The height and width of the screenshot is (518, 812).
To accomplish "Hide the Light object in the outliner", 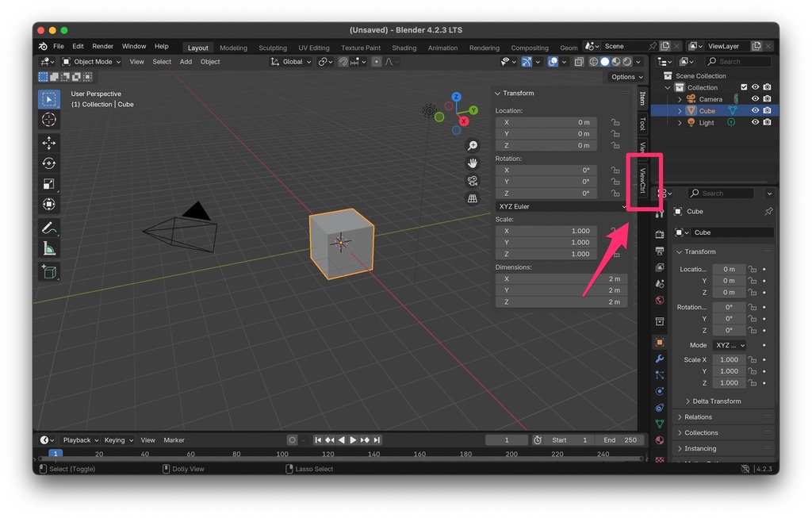I will coord(756,122).
